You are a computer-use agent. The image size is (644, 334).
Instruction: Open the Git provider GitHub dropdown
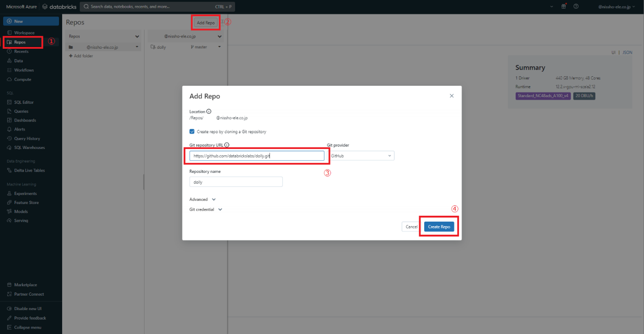[x=361, y=156]
